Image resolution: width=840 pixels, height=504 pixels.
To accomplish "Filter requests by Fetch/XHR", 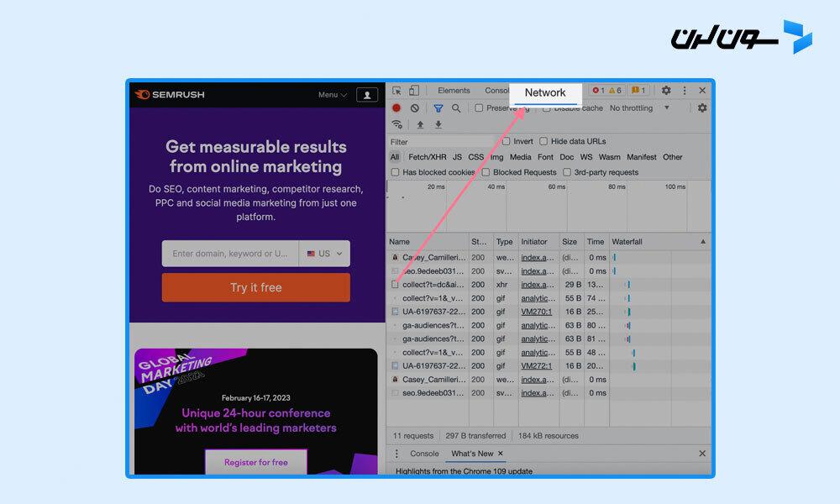I will [x=427, y=157].
